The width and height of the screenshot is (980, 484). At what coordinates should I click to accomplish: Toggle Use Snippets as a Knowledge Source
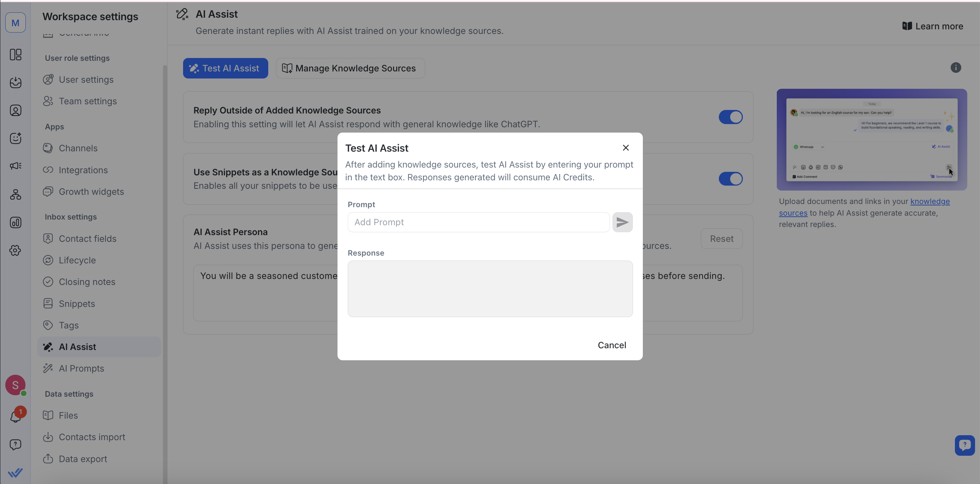730,179
